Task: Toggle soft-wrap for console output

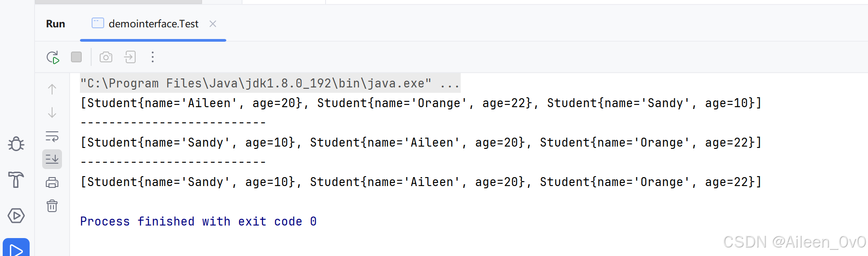Action: point(52,136)
